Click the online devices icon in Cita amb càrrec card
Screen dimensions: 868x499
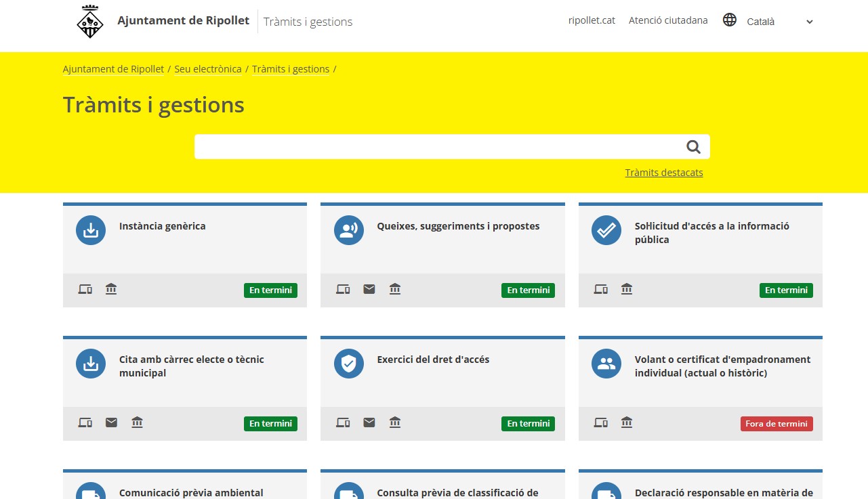(85, 422)
